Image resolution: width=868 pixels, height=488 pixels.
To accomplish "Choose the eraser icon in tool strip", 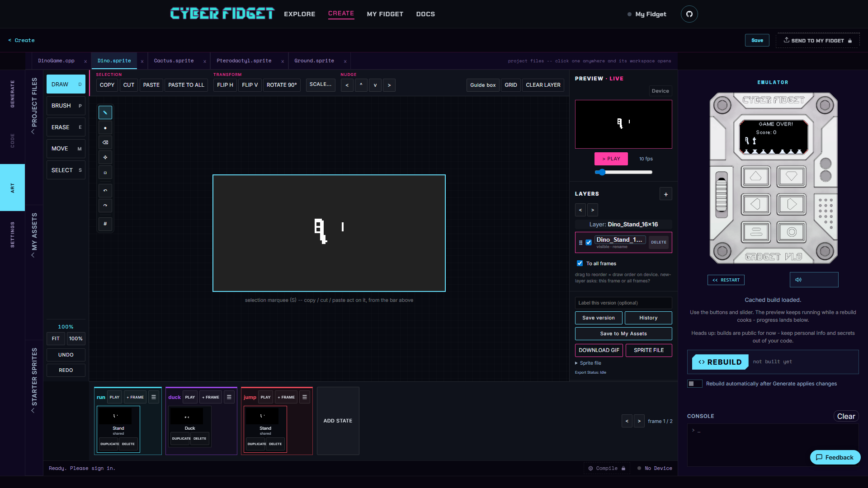I will click(x=105, y=142).
